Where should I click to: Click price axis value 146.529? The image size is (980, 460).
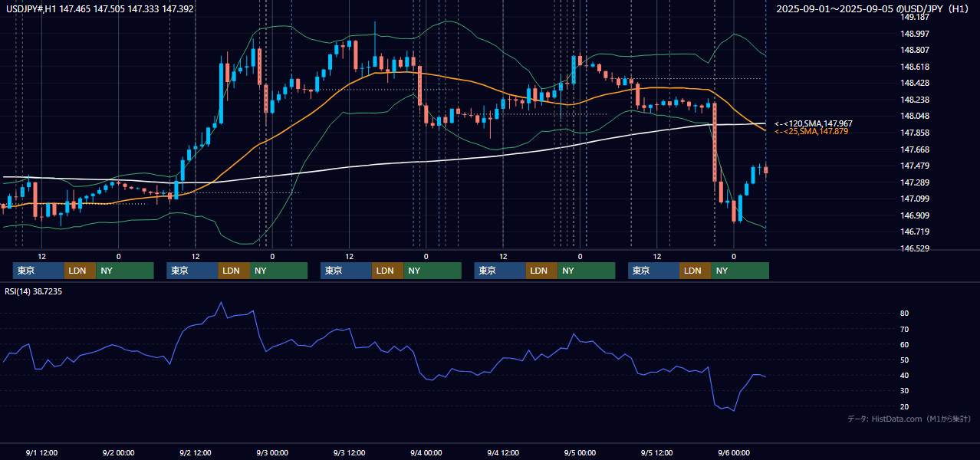(914, 248)
